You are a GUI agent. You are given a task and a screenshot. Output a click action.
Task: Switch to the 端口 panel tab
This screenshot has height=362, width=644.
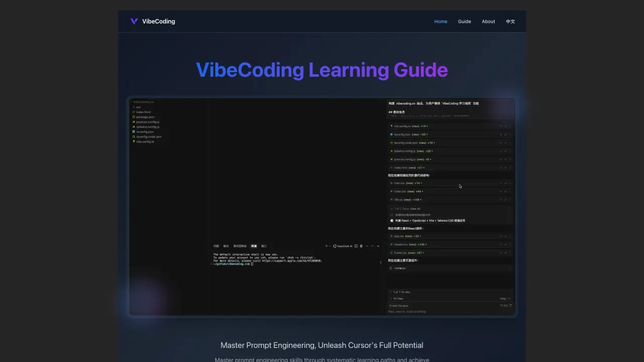tap(264, 246)
